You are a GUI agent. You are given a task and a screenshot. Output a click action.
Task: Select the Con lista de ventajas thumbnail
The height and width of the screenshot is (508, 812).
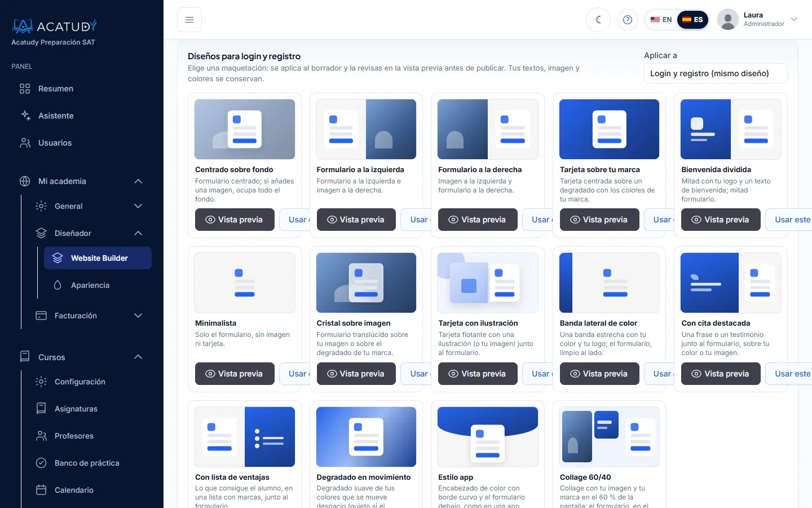click(245, 437)
